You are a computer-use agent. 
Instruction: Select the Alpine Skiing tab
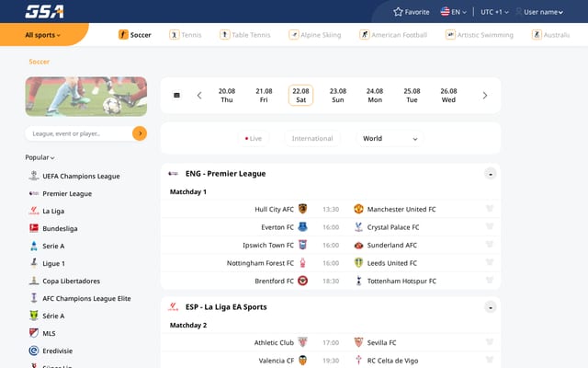(315, 35)
